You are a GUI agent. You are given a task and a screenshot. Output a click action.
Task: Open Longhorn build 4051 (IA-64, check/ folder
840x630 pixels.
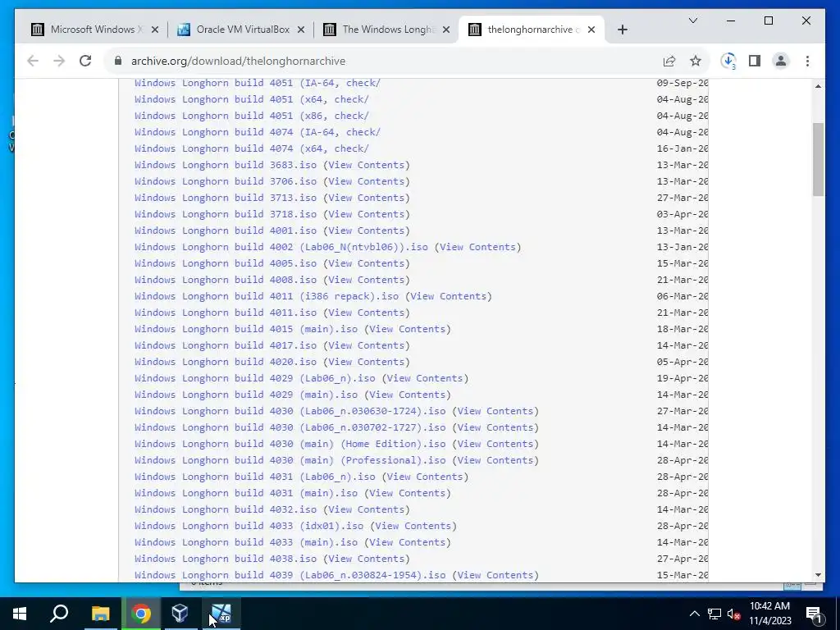(x=257, y=83)
